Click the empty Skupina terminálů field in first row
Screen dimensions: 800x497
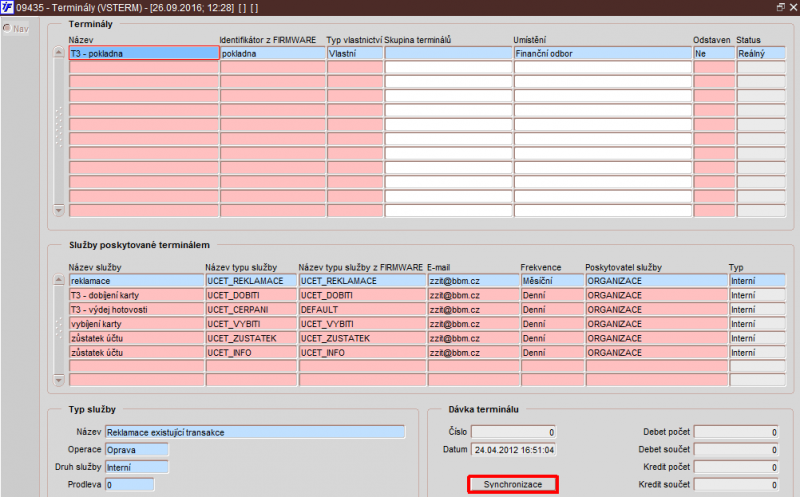(448, 53)
